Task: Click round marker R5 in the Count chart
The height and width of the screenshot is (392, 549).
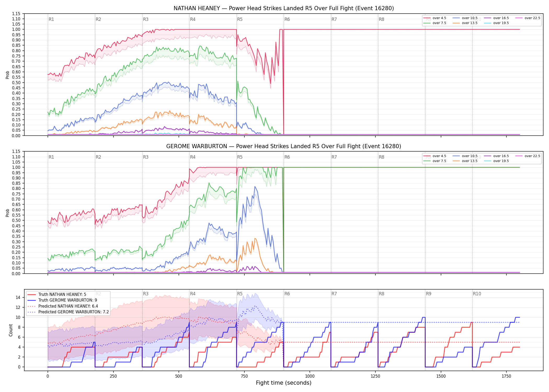Action: point(240,294)
